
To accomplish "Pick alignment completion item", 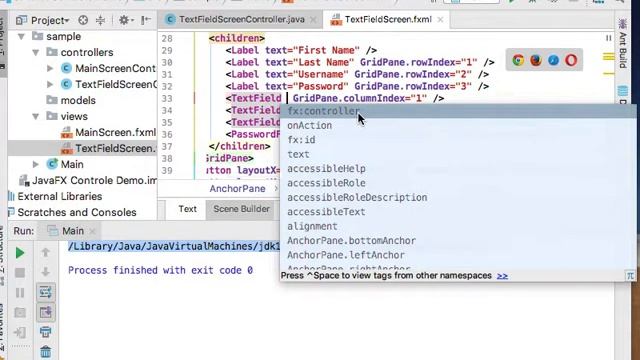I will coord(458,226).
